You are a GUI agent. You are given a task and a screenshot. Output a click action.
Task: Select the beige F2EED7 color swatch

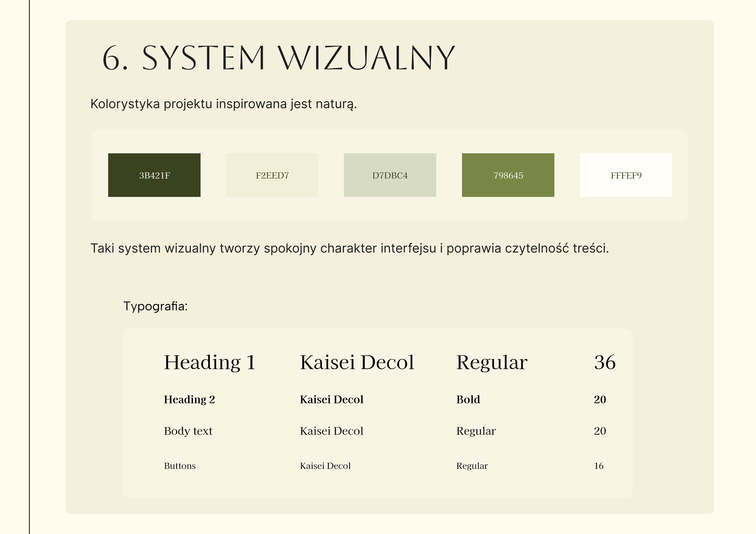click(x=272, y=175)
